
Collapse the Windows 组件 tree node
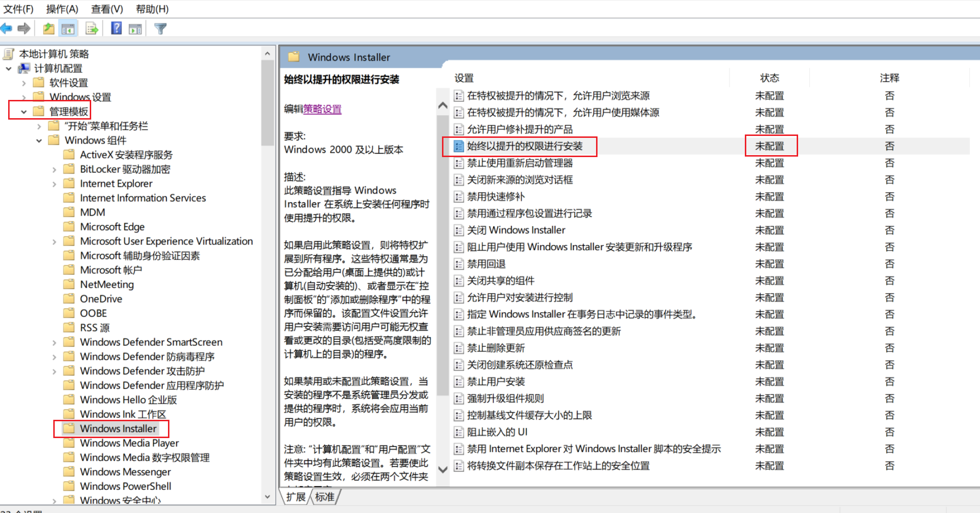(x=39, y=141)
